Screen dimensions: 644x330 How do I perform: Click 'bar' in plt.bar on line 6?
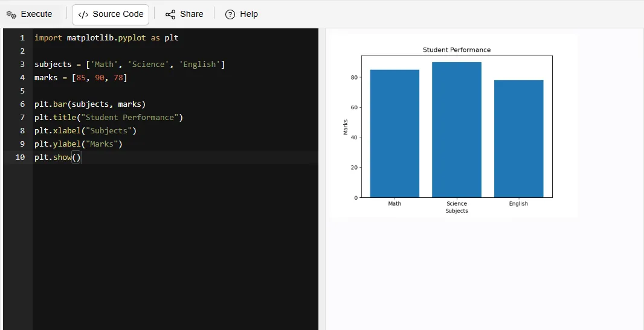tap(60, 104)
